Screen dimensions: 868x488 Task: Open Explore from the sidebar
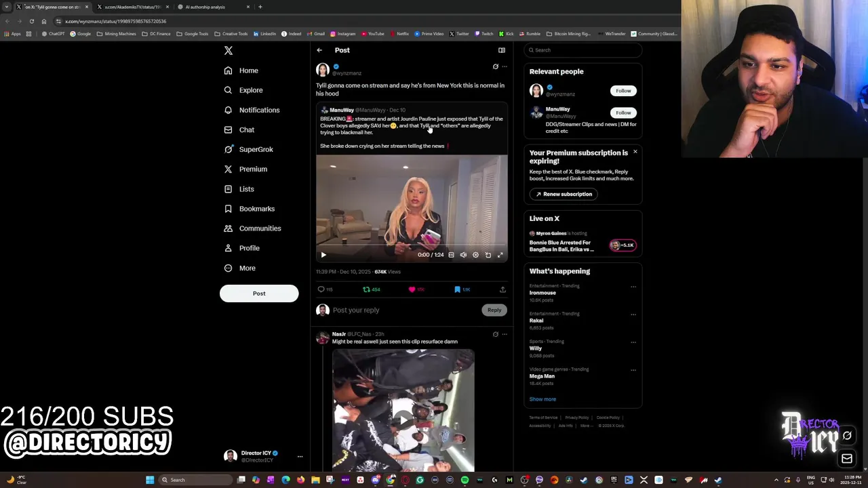coord(243,90)
